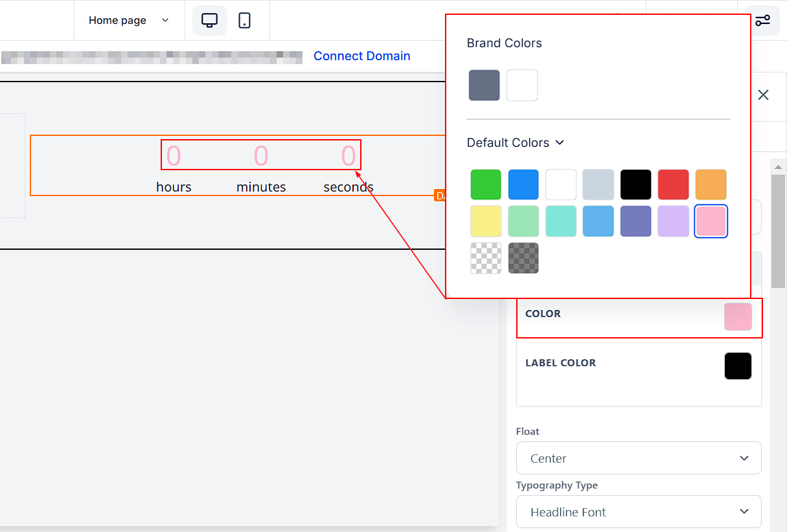The height and width of the screenshot is (532, 787).
Task: Select the seconds label in countdown
Action: coord(348,187)
